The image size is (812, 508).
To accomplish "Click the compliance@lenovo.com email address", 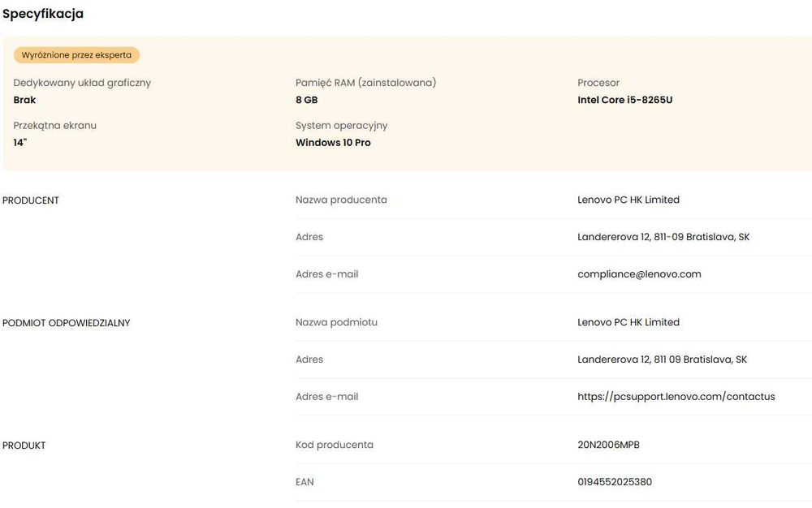I will [639, 274].
